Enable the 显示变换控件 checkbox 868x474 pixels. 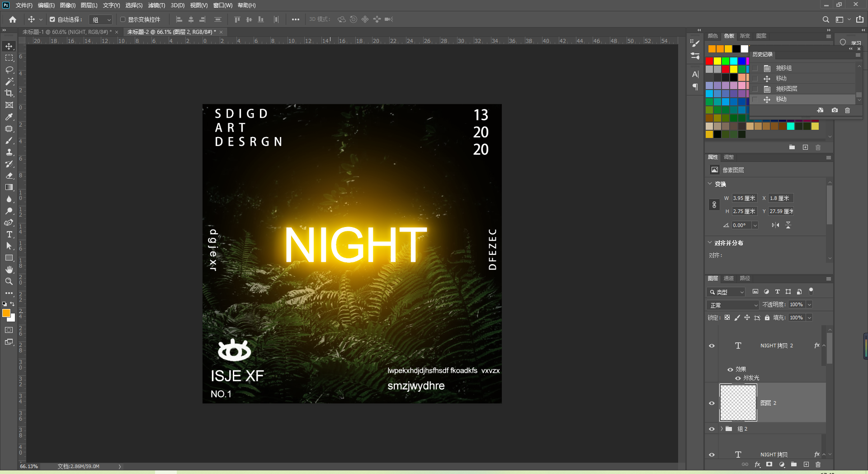[123, 19]
